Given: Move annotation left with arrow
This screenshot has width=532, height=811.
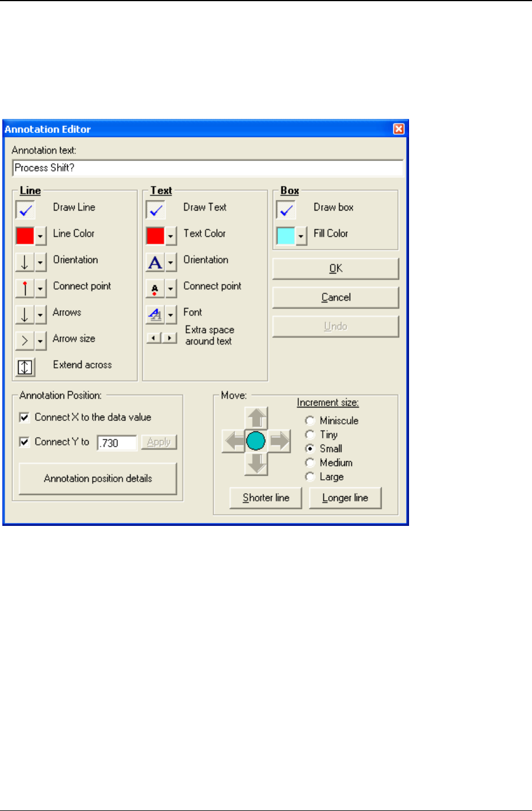Looking at the screenshot, I should pyautogui.click(x=234, y=441).
